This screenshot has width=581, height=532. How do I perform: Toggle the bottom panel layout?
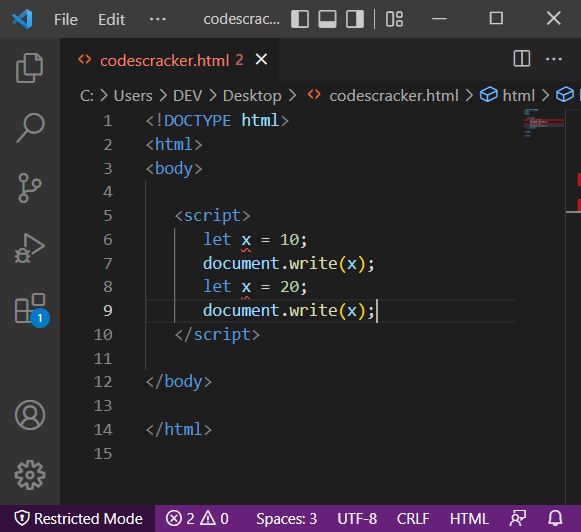click(x=328, y=19)
